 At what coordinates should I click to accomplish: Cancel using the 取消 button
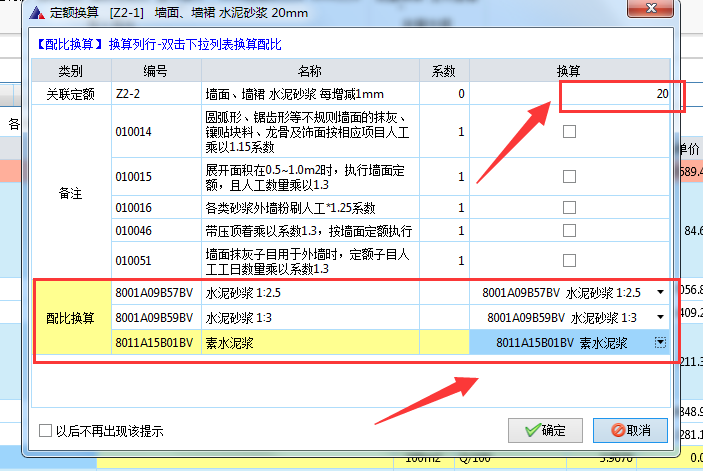click(x=630, y=430)
